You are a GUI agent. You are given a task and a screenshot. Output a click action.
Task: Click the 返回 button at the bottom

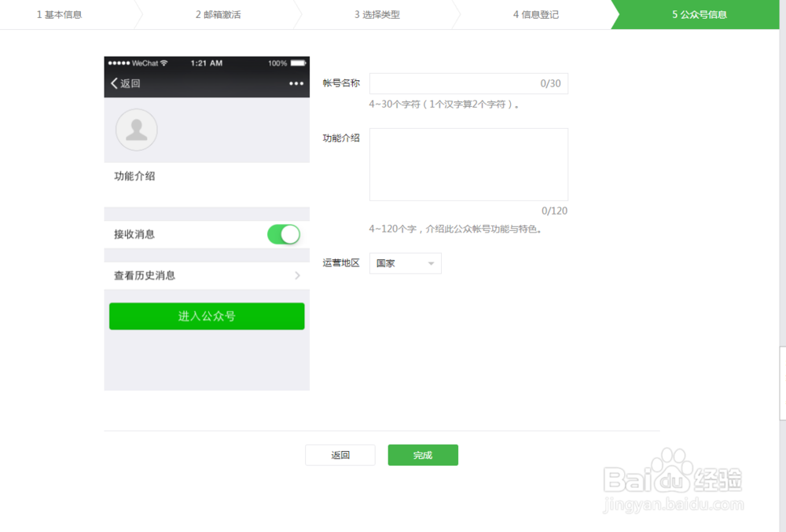pos(340,454)
